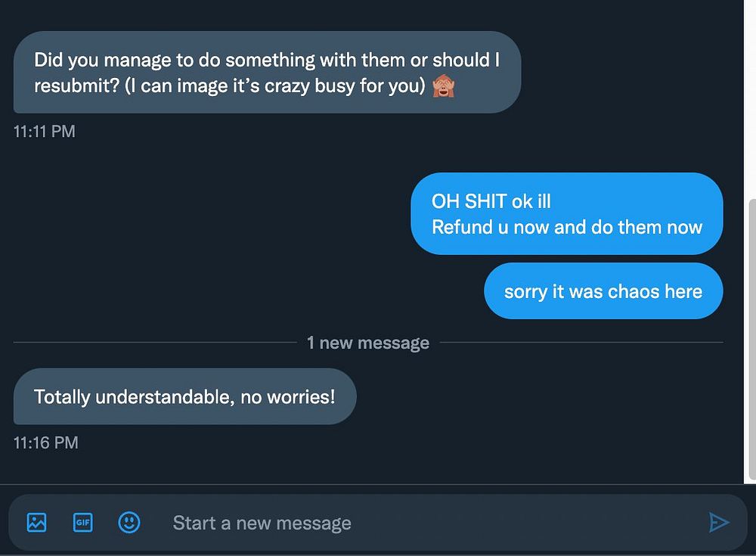The image size is (756, 556).
Task: Click the 11:11 PM timestamp
Action: (45, 132)
